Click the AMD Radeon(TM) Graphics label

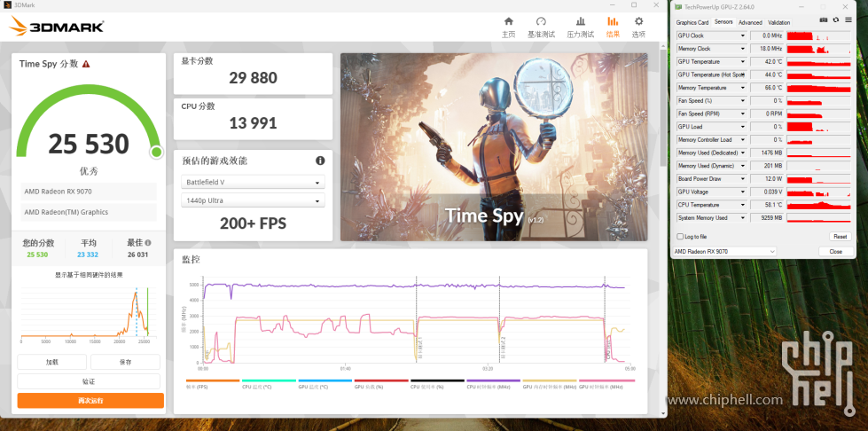66,212
